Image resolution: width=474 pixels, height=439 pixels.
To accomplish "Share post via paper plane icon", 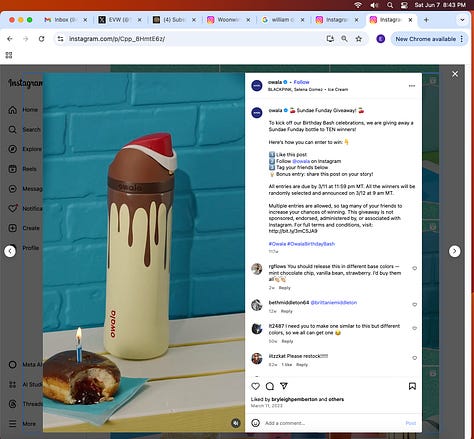I will 284,386.
